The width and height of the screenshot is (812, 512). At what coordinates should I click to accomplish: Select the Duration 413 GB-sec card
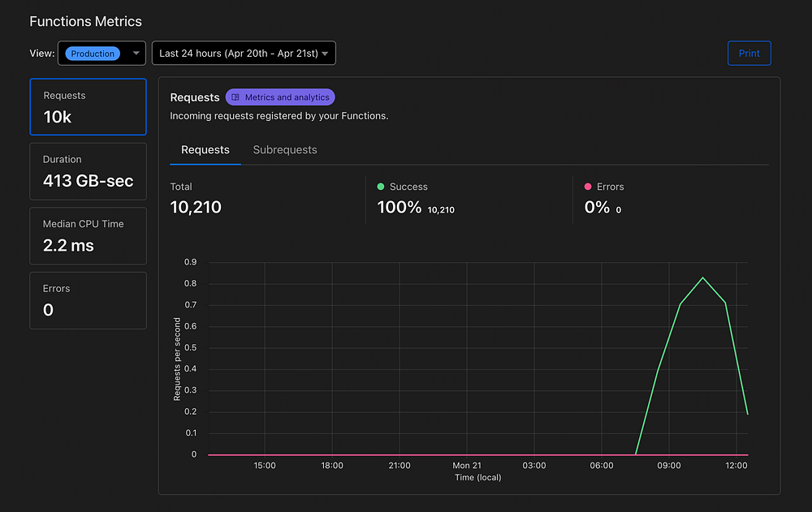(x=88, y=171)
